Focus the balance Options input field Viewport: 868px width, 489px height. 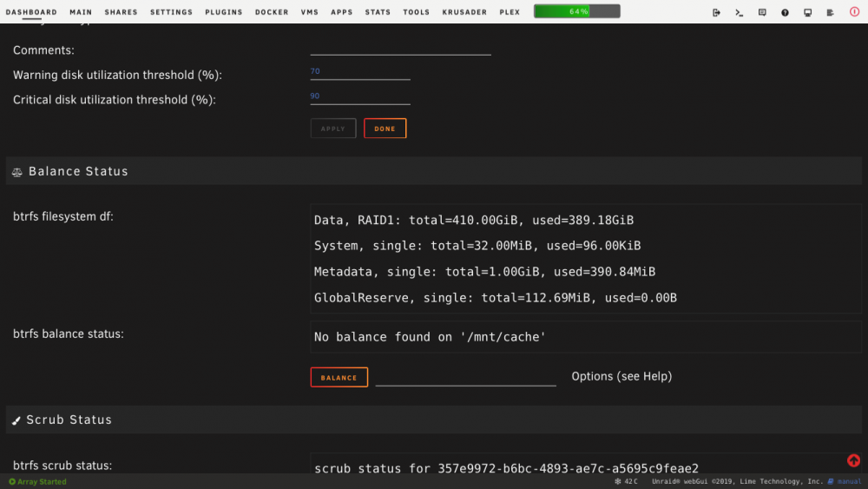pos(465,378)
